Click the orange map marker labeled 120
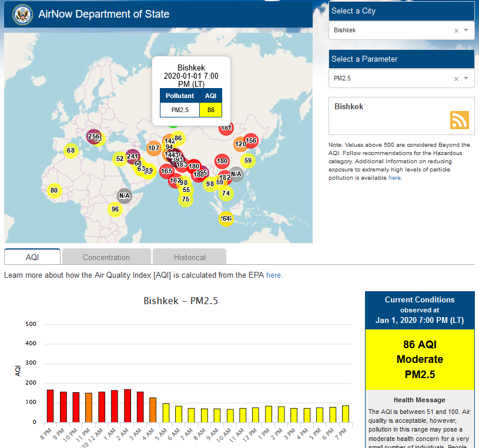Screen dimensions: 479x448 click(x=240, y=144)
